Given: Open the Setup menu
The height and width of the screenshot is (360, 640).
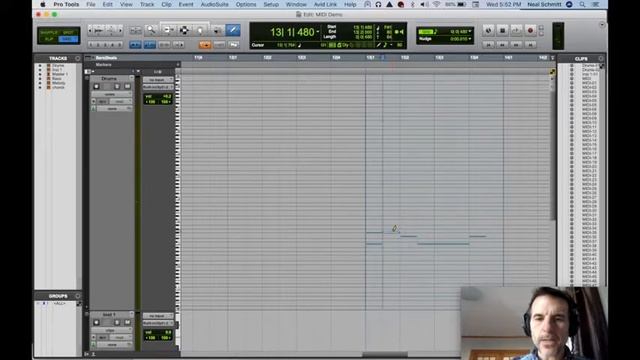Looking at the screenshot, I should pyautogui.click(x=271, y=4).
